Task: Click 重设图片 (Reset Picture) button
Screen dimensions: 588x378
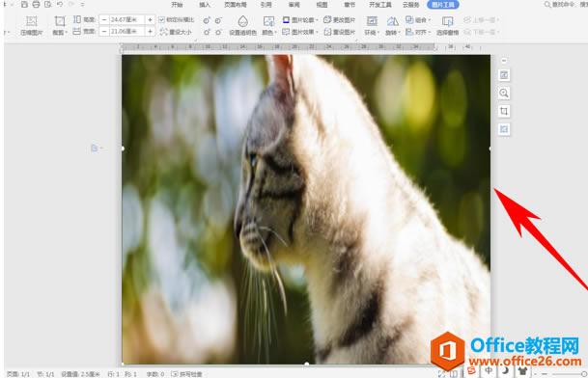Action: [x=339, y=32]
